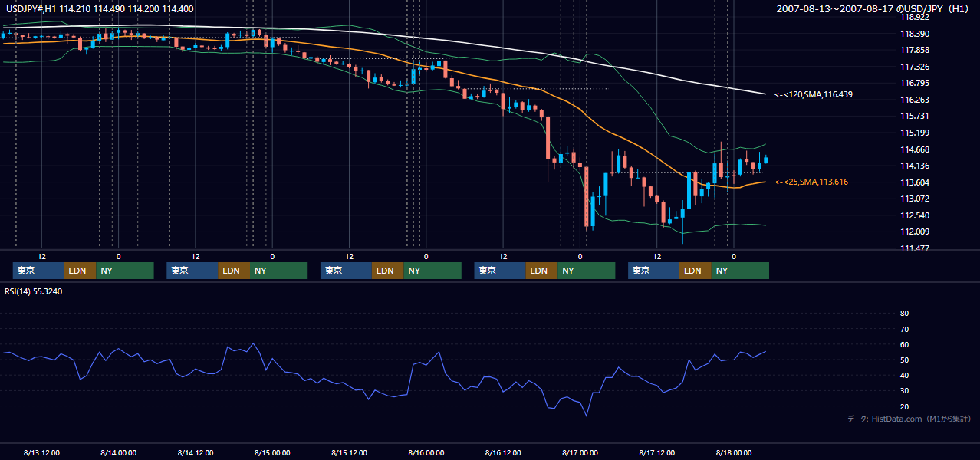Select the 8/17 12:00 time axis label

(x=657, y=452)
